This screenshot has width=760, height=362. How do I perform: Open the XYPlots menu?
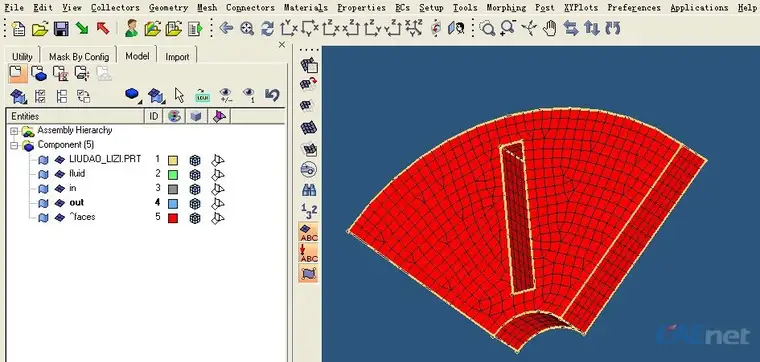[x=581, y=8]
